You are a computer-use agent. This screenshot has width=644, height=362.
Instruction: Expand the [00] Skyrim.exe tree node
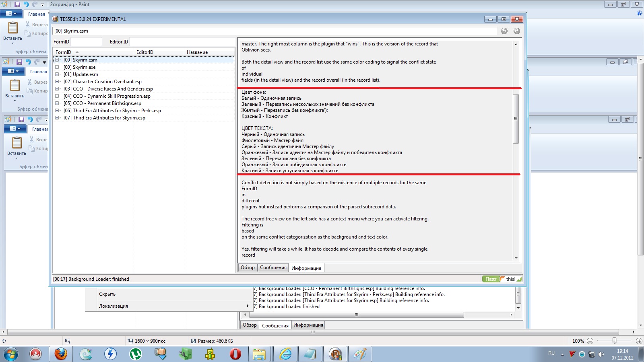click(57, 67)
